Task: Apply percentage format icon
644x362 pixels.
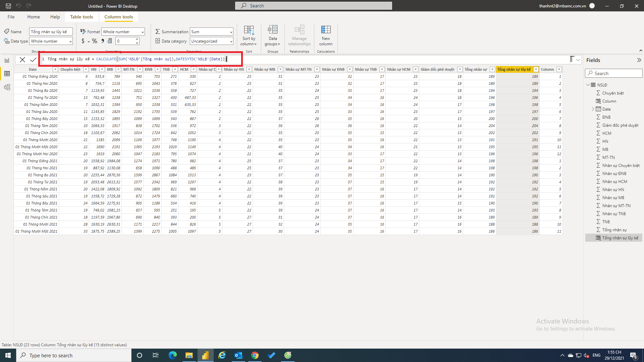Action: (x=95, y=41)
